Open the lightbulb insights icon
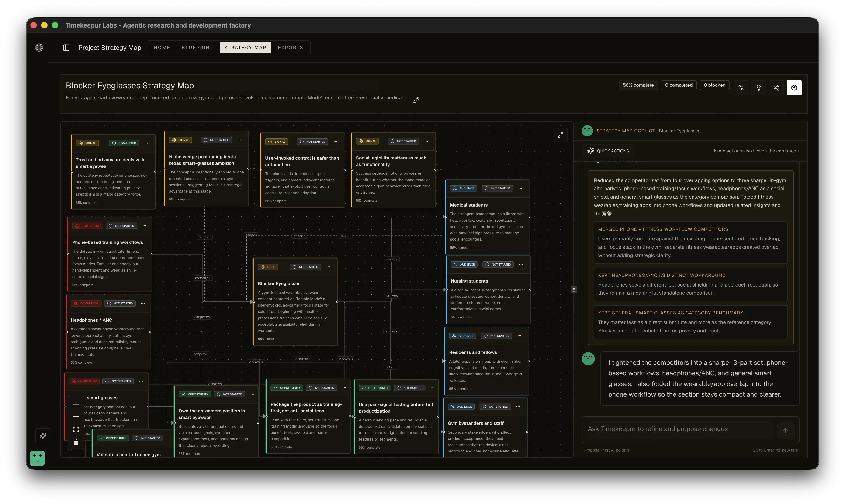 (758, 87)
